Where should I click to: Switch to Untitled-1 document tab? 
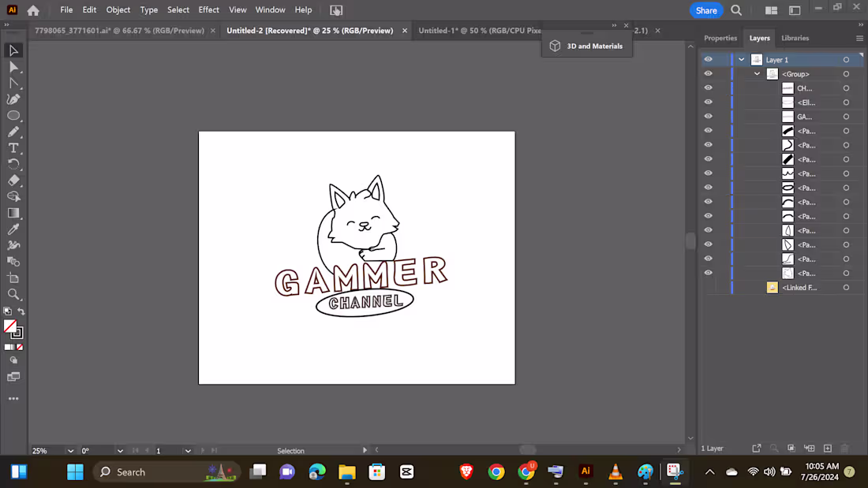point(480,31)
